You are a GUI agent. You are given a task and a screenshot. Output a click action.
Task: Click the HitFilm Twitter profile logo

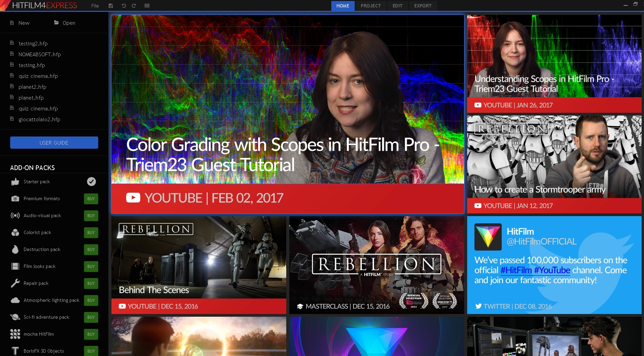[488, 237]
